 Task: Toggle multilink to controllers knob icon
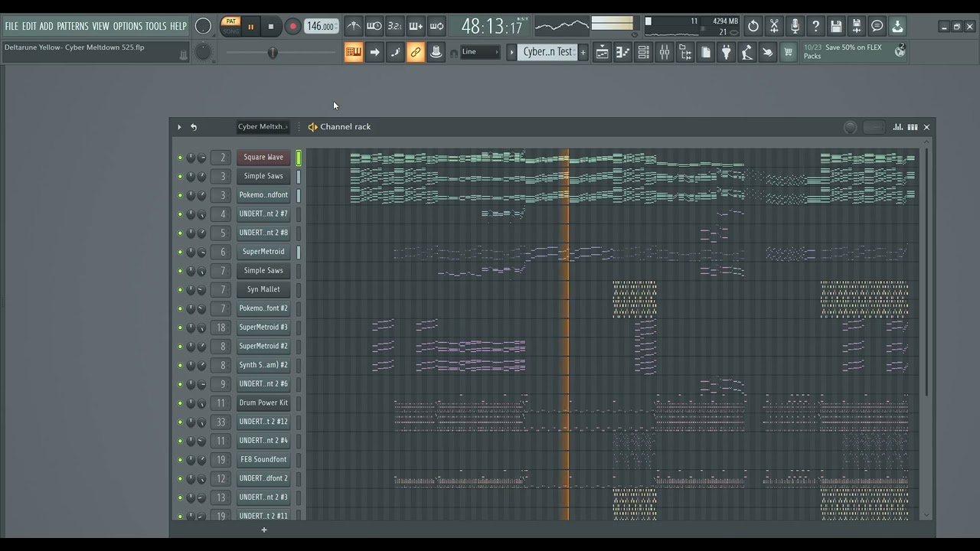(436, 52)
